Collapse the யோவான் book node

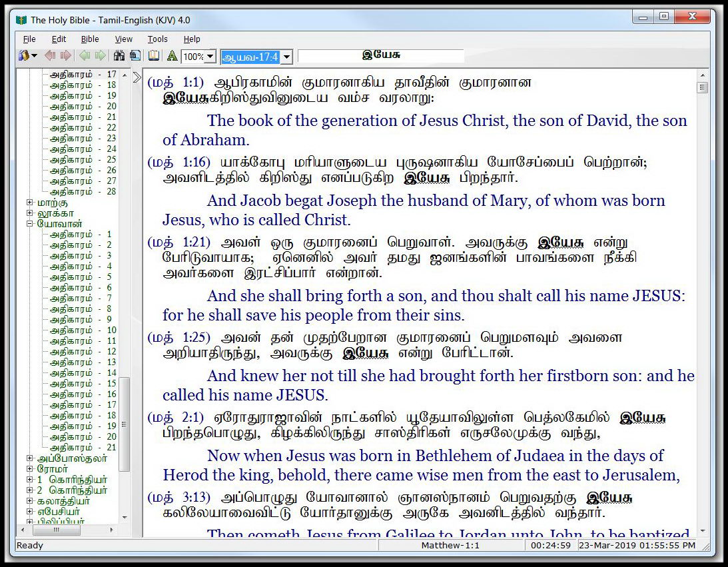click(30, 224)
